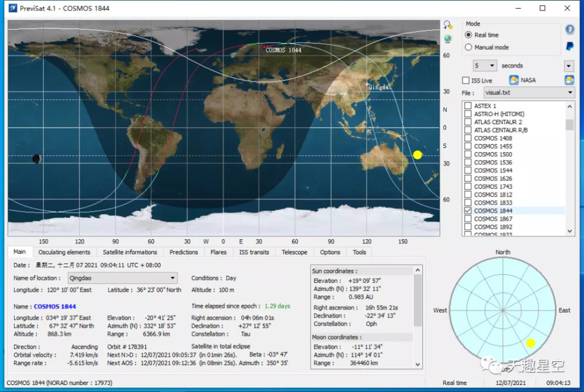Click the COSMOS 1844 label on map
The image size is (584, 392).
pyautogui.click(x=283, y=50)
